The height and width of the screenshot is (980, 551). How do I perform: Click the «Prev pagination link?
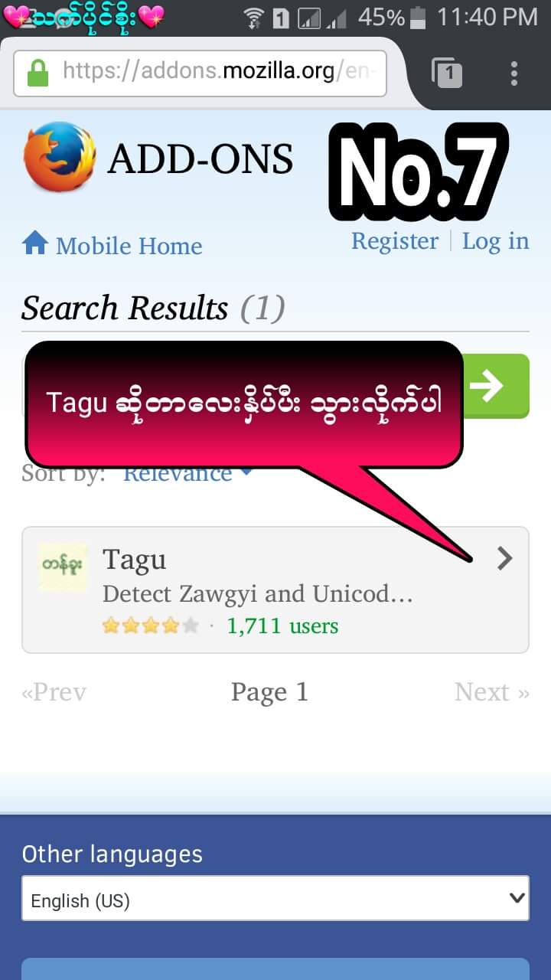pos(54,692)
